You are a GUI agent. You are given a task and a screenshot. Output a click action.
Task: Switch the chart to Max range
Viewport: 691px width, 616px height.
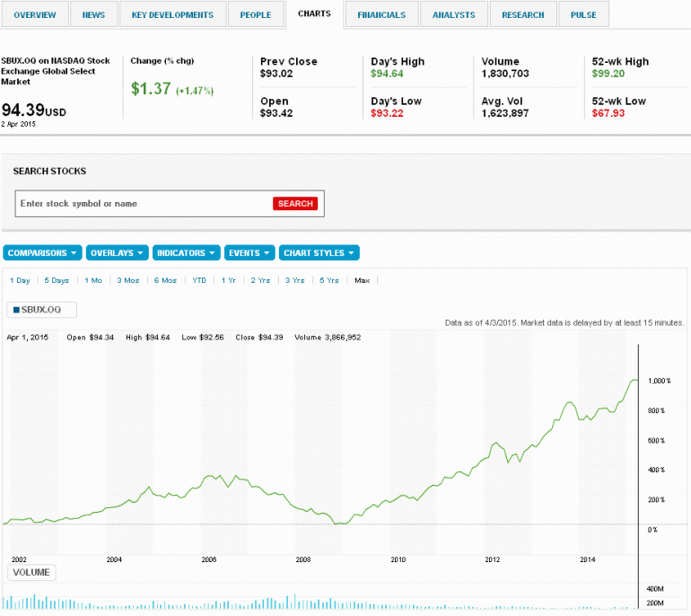click(362, 280)
